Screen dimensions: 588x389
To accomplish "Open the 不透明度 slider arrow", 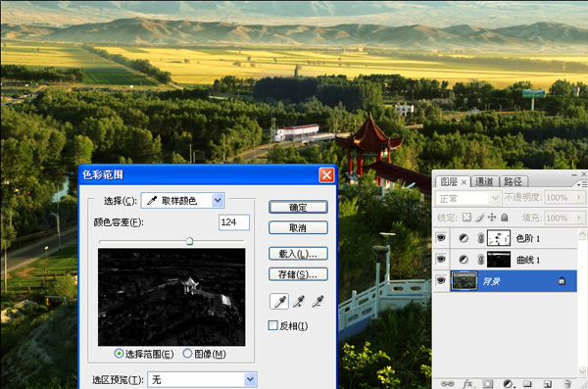I will (x=579, y=197).
